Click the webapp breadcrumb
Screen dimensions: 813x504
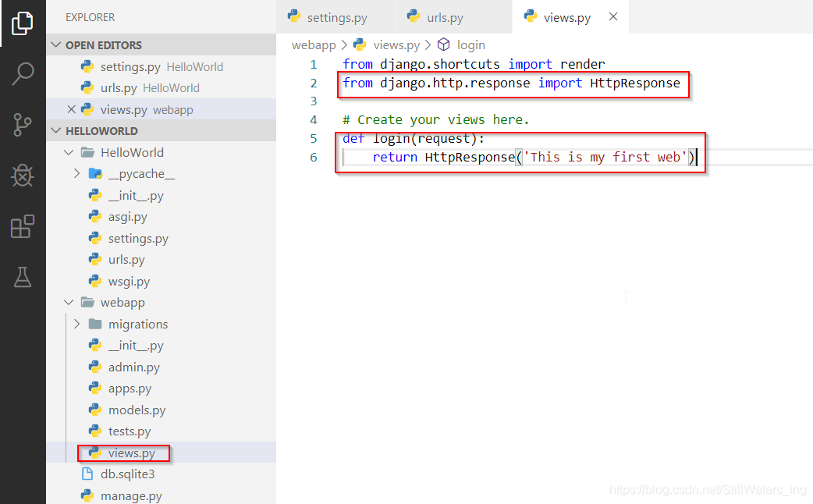tap(314, 45)
